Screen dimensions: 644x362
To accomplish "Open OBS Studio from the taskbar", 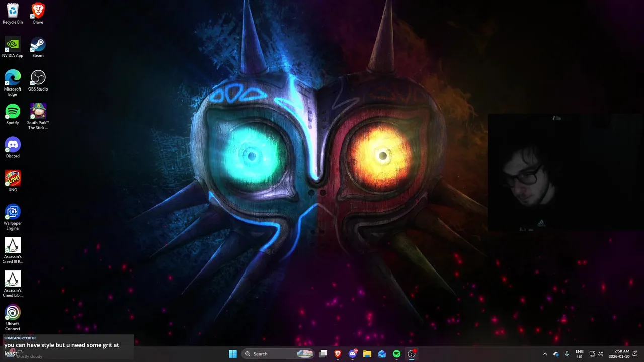I will point(412,354).
